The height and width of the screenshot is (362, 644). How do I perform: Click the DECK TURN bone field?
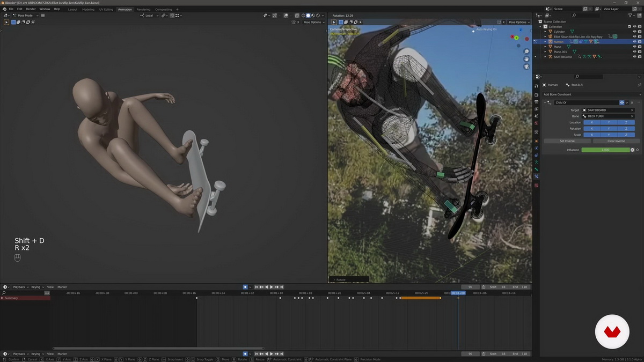[x=605, y=116]
